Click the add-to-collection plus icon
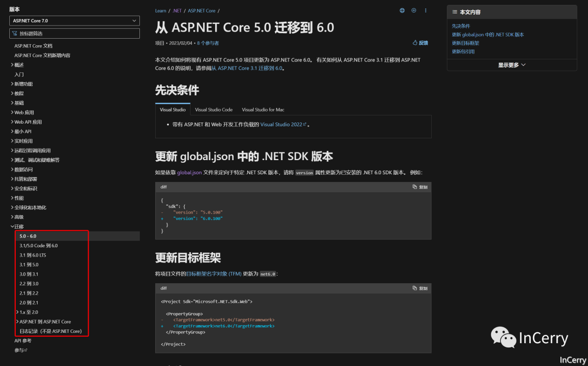This screenshot has height=366, width=588. coord(414,10)
